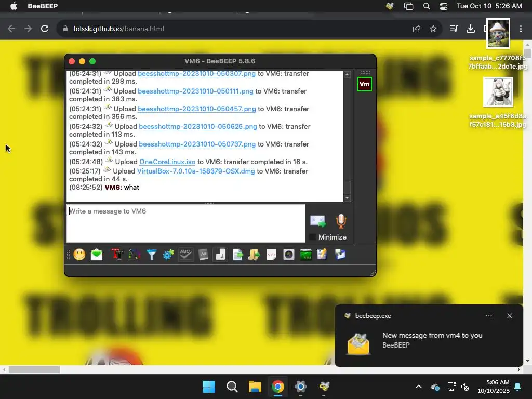
Task: Click the camera screenshot icon
Action: pos(289,255)
